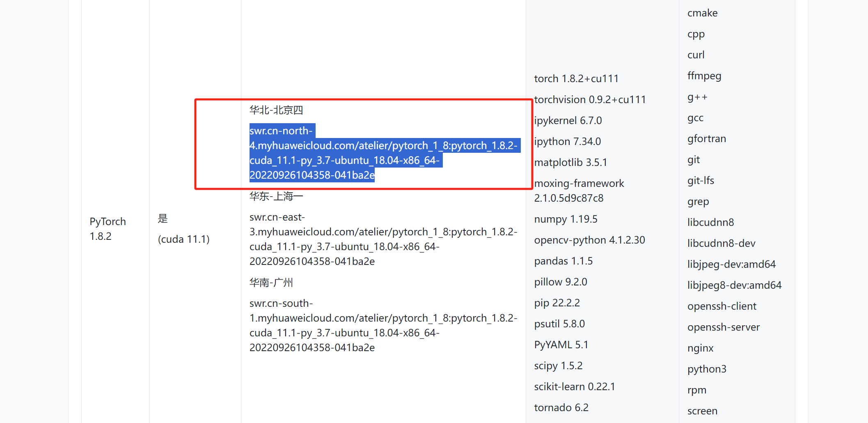The width and height of the screenshot is (868, 423).
Task: Click the swr.cn-east-3 image URL
Action: pyautogui.click(x=383, y=239)
